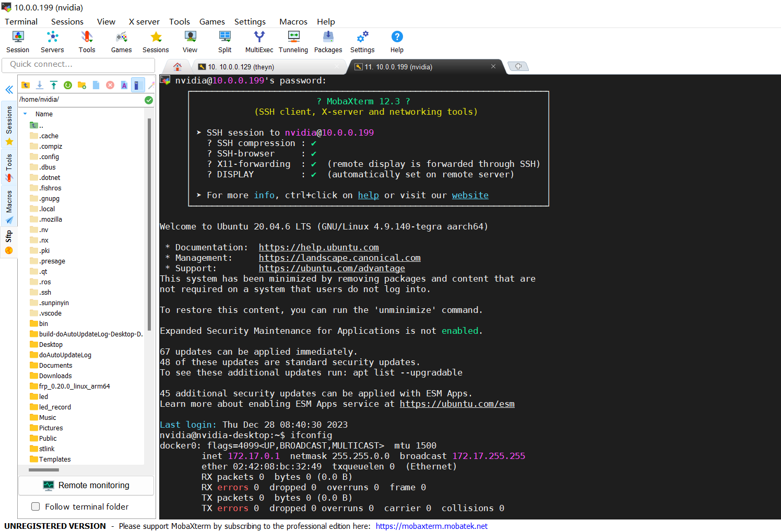Open the landscape.canonical.com link

[x=340, y=258]
